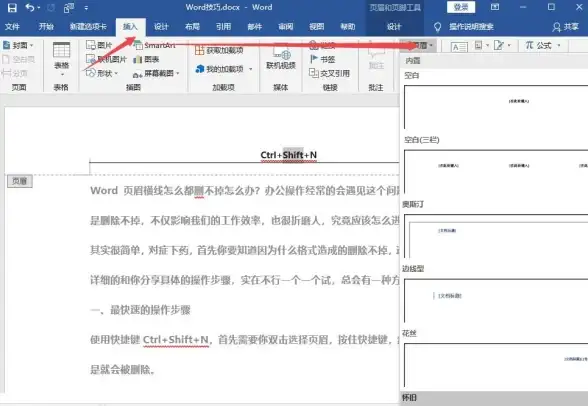588x406 pixels.
Task: Switch to the 审阅 tab
Action: click(x=286, y=27)
